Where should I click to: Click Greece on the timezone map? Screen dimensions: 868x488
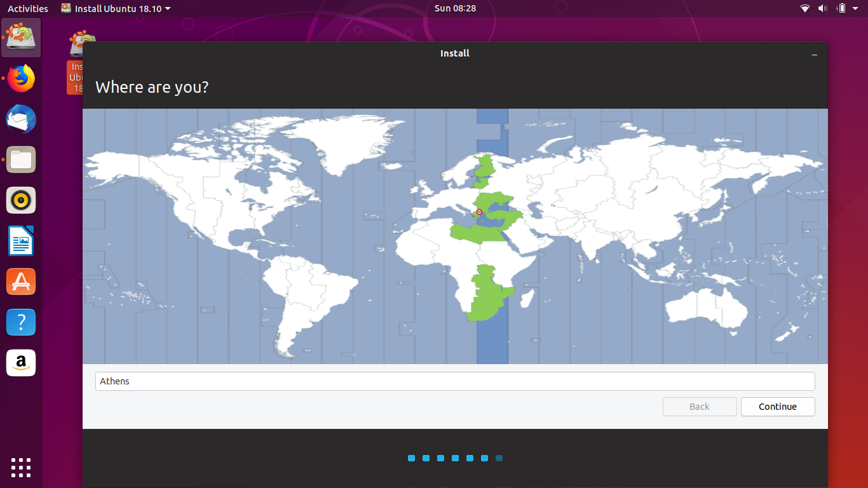[x=478, y=212]
